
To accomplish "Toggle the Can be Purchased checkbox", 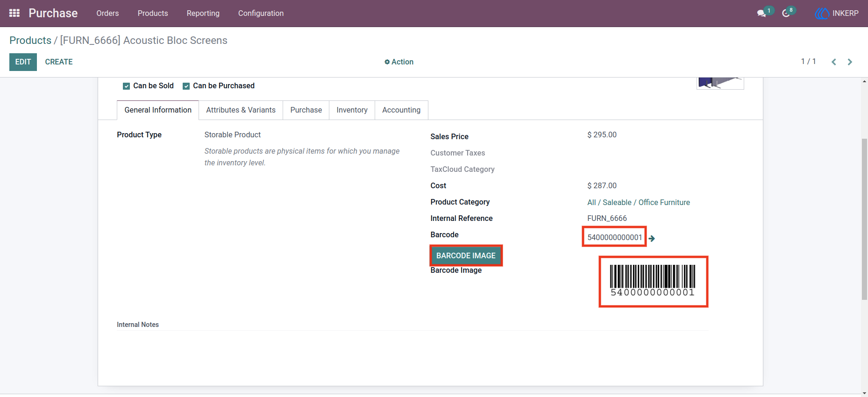I will (186, 86).
